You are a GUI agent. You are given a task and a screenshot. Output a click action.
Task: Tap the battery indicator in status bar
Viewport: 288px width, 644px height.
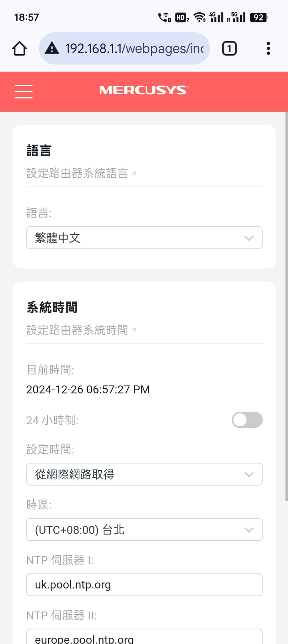coord(258,17)
